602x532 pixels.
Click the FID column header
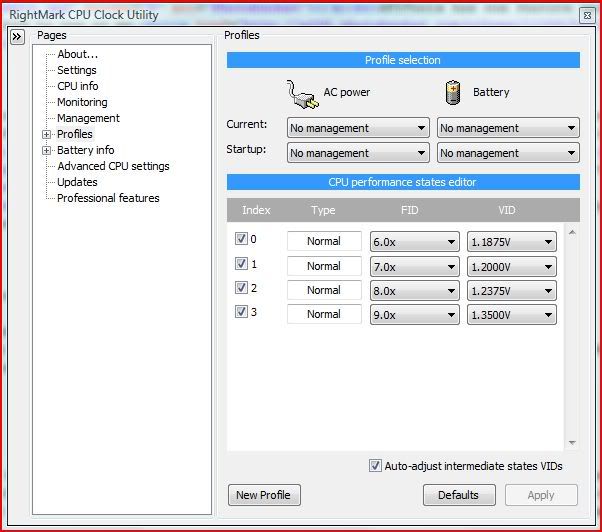409,210
